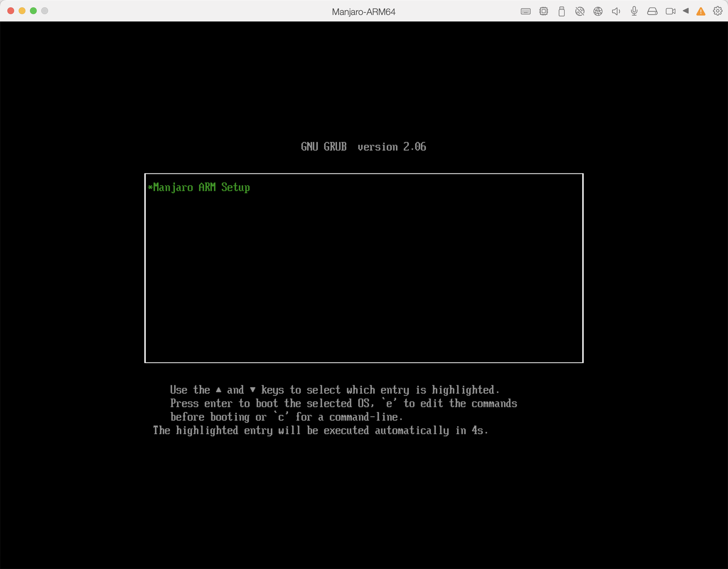This screenshot has width=728, height=569.
Task: Click the microphone icon
Action: tap(634, 11)
